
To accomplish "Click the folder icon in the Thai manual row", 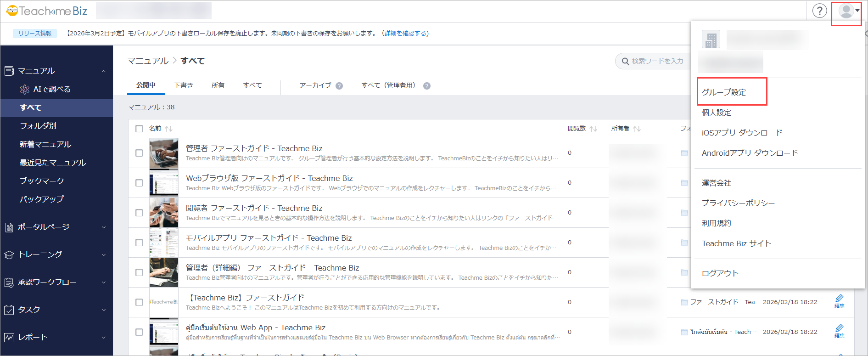I will pyautogui.click(x=684, y=332).
